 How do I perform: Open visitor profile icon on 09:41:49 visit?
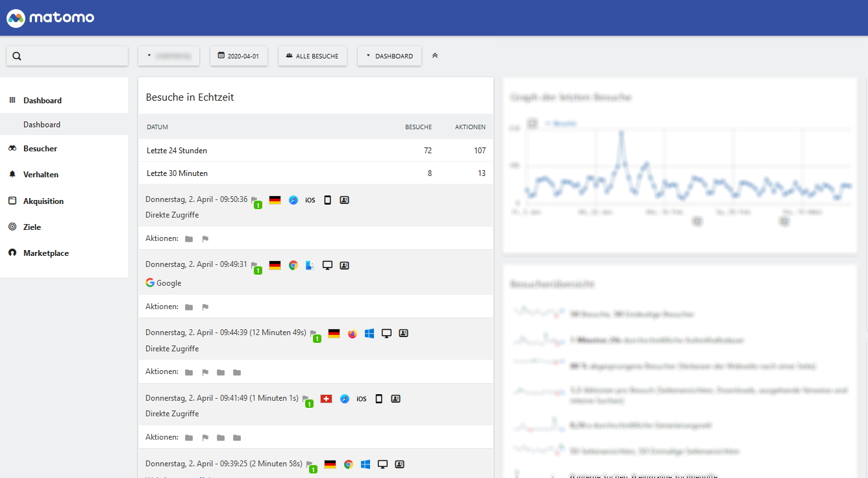pos(396,399)
